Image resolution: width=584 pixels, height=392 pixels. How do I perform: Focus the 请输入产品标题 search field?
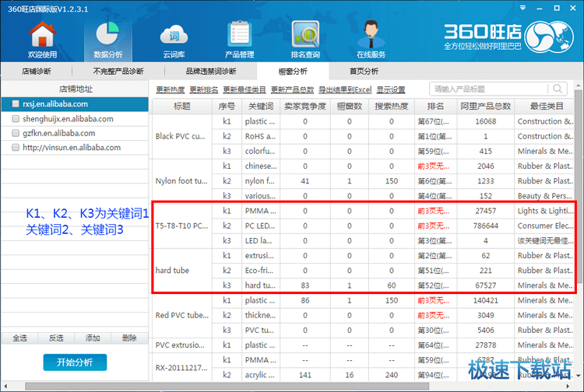click(x=490, y=89)
